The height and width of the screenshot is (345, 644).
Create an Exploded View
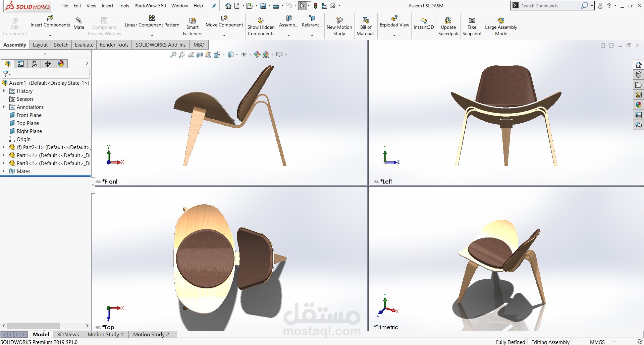coord(394,21)
